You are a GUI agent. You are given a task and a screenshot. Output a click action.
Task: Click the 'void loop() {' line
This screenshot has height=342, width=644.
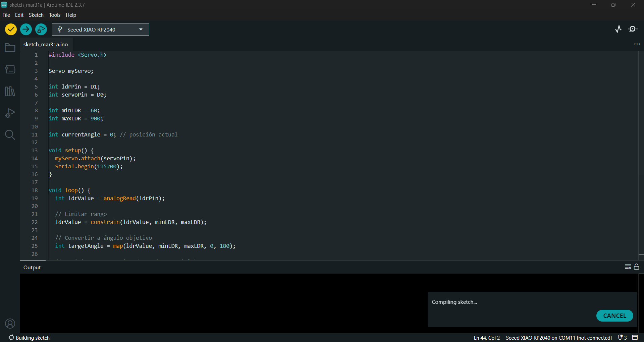[x=69, y=190]
